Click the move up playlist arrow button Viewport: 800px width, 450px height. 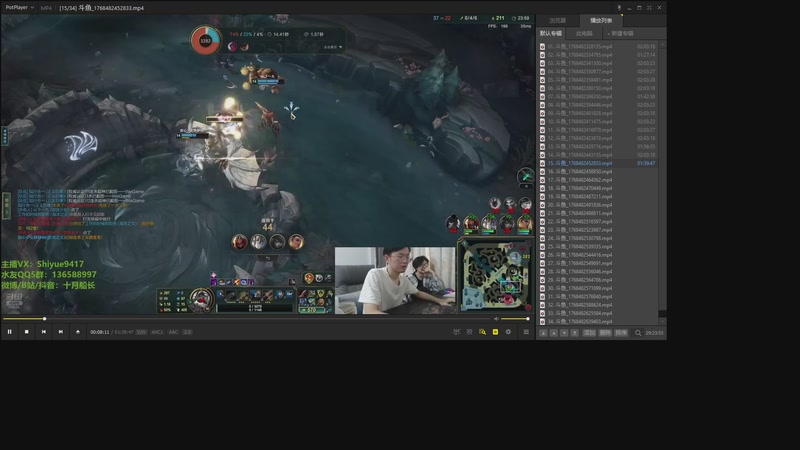pyautogui.click(x=554, y=333)
